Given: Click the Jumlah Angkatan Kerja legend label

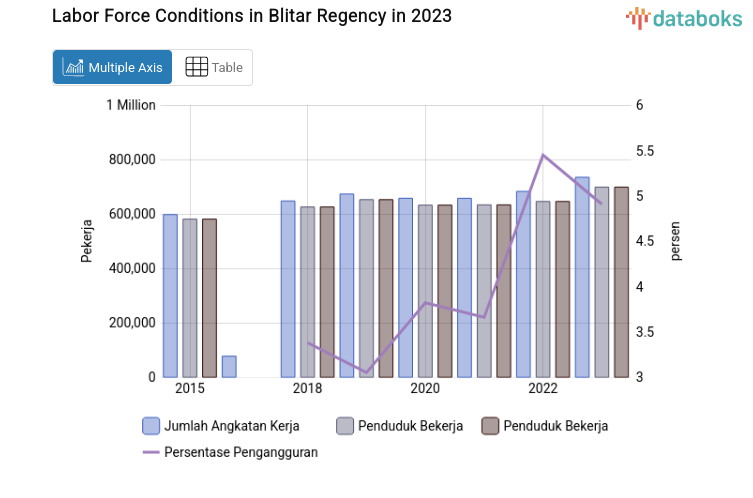Looking at the screenshot, I should [x=231, y=426].
